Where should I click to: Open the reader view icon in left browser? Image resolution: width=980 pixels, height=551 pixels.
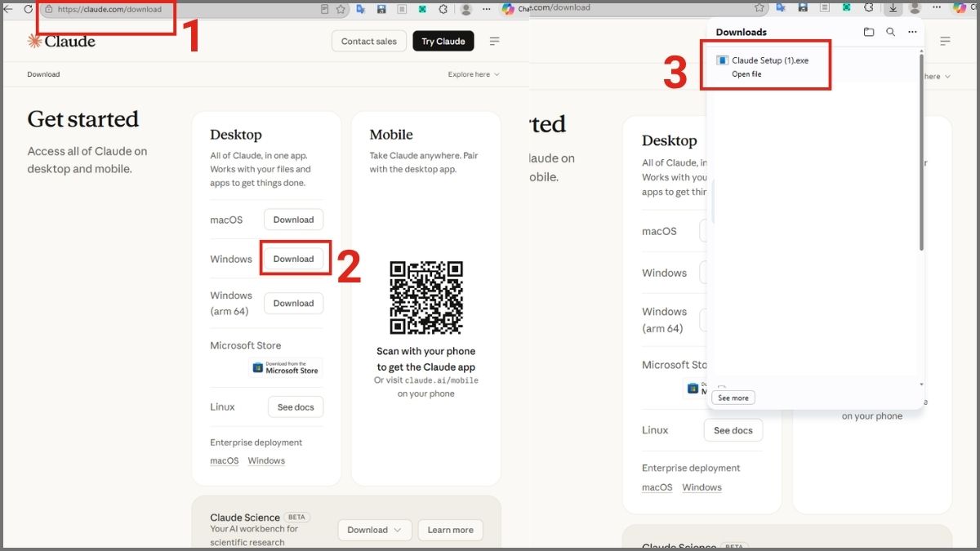click(x=324, y=9)
